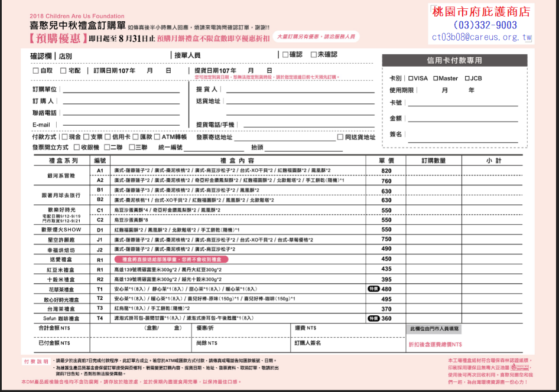Click the 訂購數量 column header
Image resolution: width=559 pixels, height=392 pixels.
click(434, 161)
